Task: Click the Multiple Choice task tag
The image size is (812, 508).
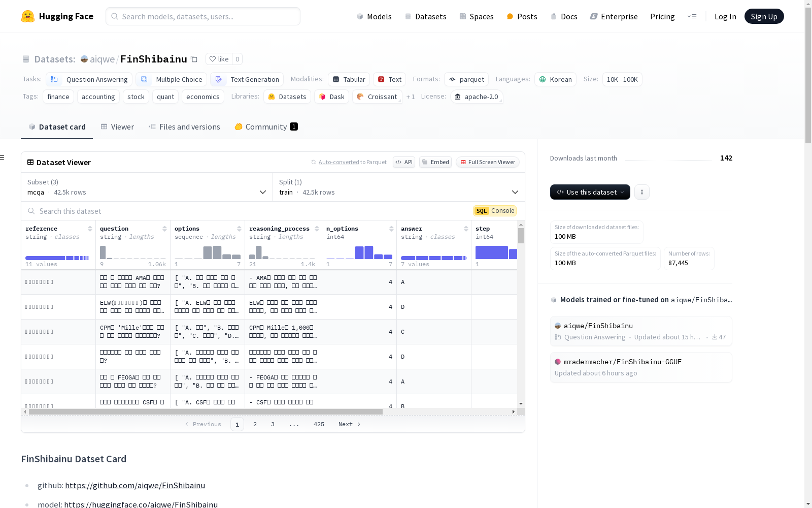Action: click(171, 79)
